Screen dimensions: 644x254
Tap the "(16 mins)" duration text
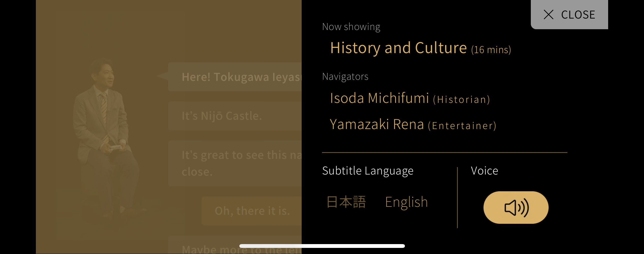pos(491,50)
